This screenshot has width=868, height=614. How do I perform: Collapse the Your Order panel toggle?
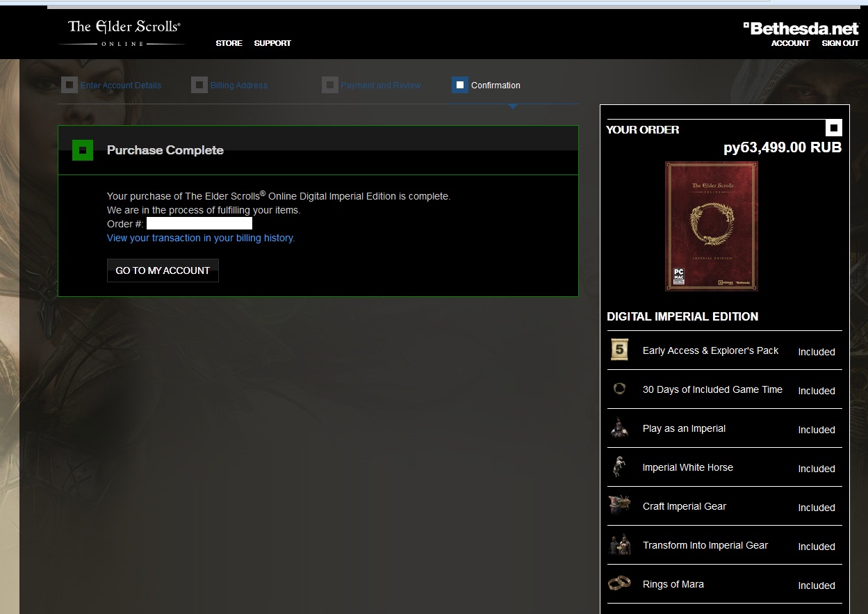(833, 128)
